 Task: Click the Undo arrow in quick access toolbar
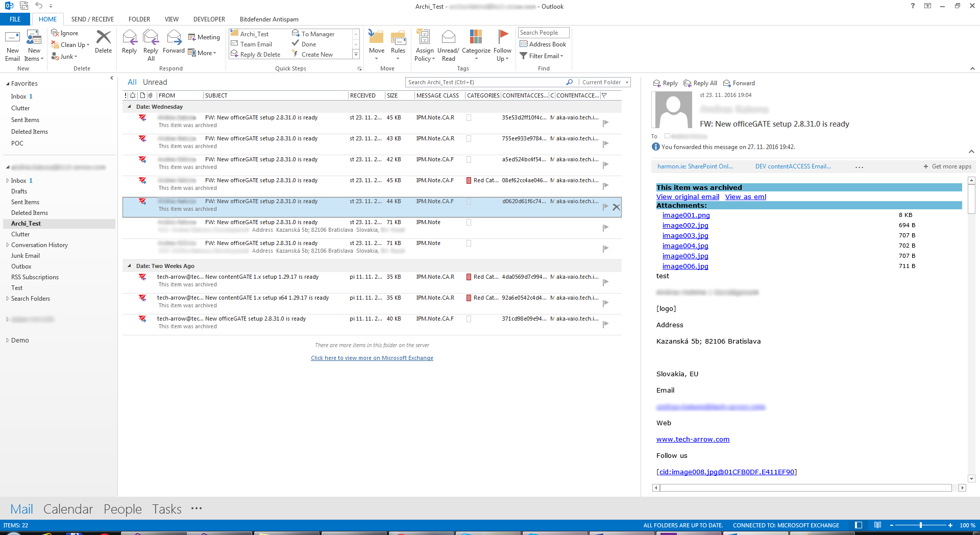click(x=39, y=6)
